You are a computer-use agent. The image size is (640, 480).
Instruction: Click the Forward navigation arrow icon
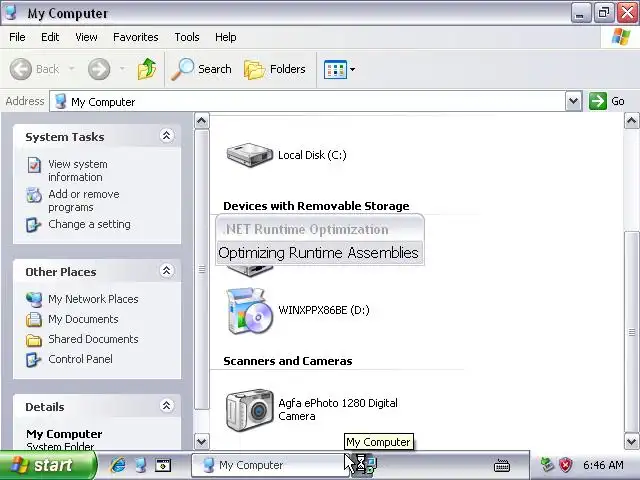coord(99,69)
